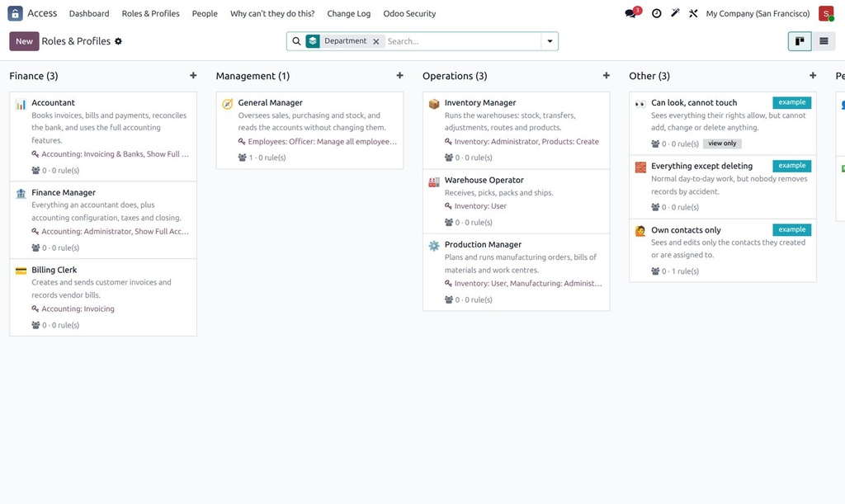Viewport: 845px width, 504px height.
Task: Open the developer tools wrench icon
Action: point(693,13)
